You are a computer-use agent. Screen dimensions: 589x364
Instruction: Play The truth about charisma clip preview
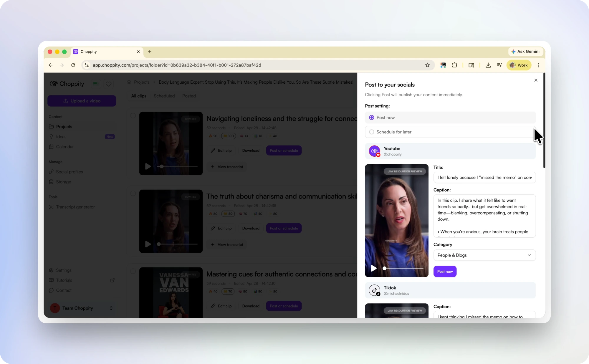148,244
